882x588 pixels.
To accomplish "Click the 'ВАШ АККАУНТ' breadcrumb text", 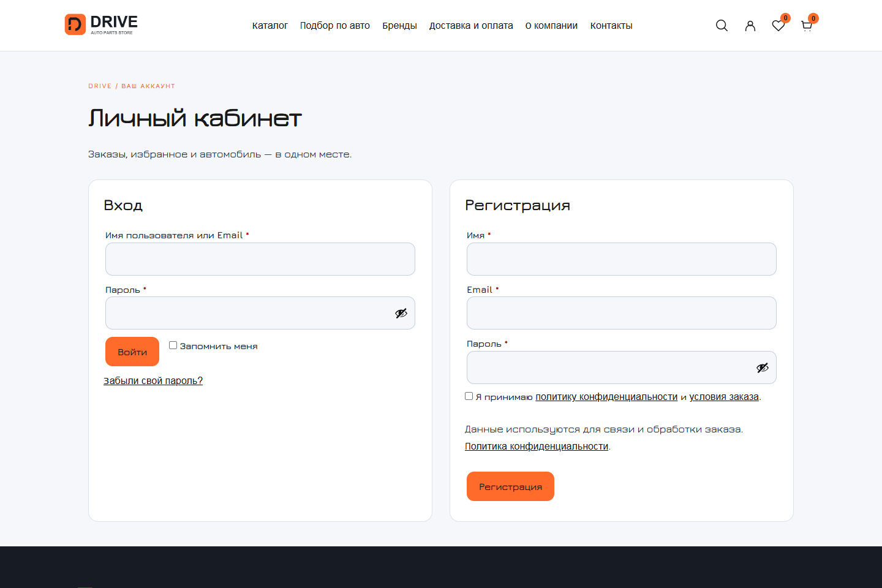I will [x=148, y=86].
